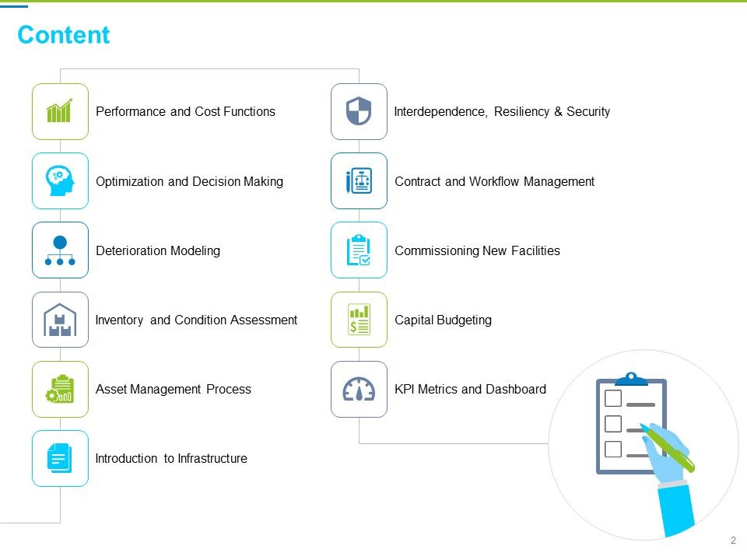Click 'Performance and Cost Functions' text
This screenshot has width=747, height=560.
pyautogui.click(x=185, y=111)
